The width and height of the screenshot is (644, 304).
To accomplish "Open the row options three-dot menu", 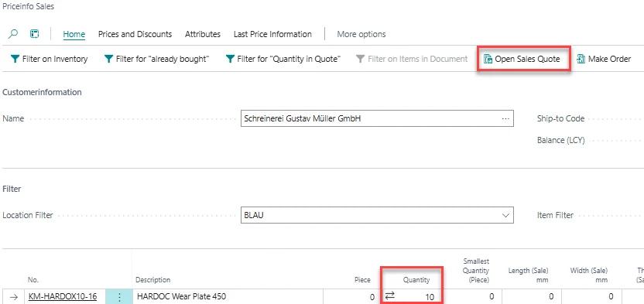I will pos(119,297).
